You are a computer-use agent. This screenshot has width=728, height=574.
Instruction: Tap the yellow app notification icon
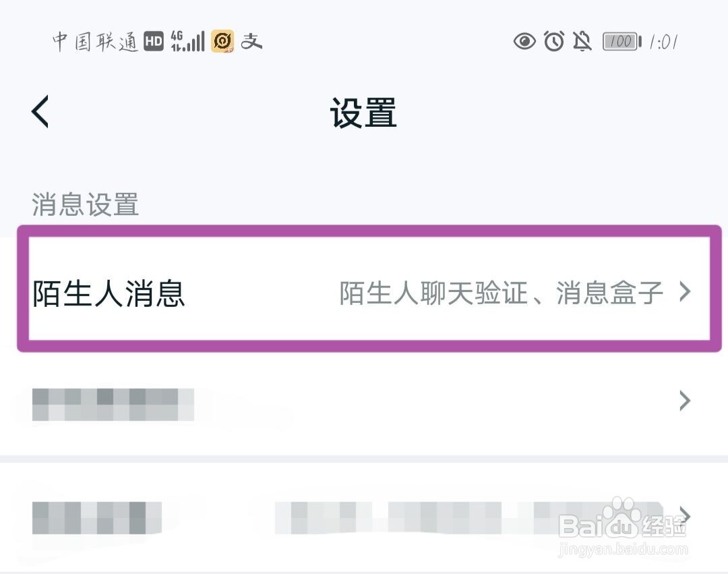pos(222,41)
